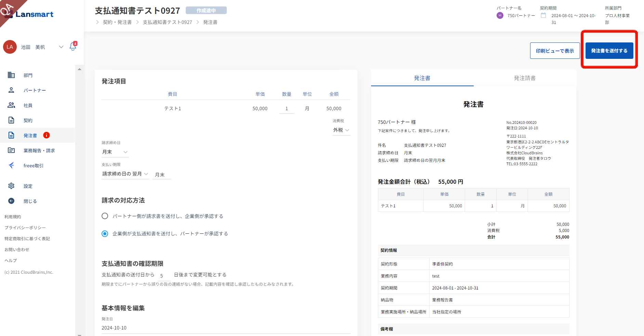The image size is (644, 336).
Task: Click 発注金額合計（税込） 55,000 円 text
Action: pos(420,182)
